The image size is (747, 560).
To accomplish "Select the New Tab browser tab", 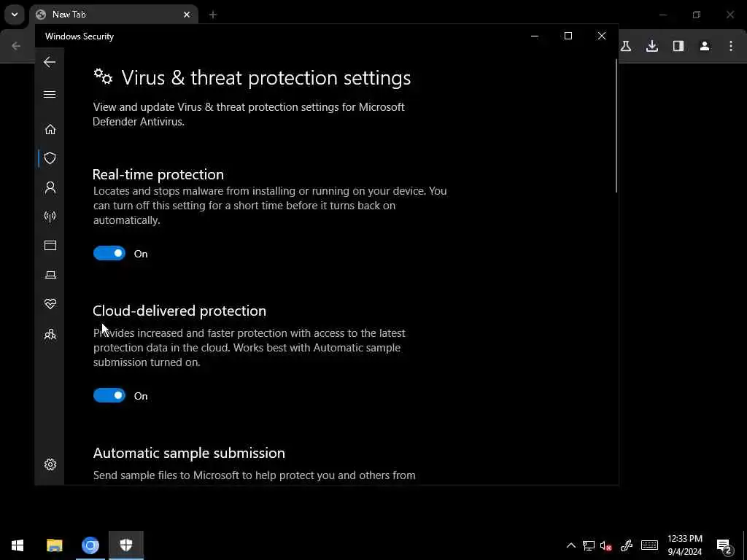I will coord(114,15).
